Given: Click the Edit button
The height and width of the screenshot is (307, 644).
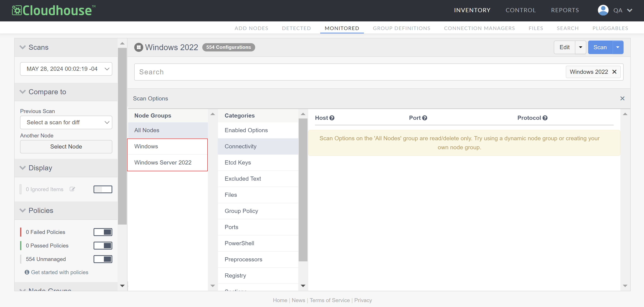Looking at the screenshot, I should coord(564,47).
